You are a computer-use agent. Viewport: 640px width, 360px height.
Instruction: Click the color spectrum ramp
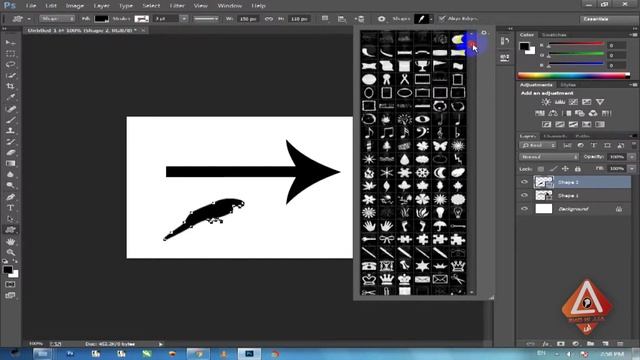(x=573, y=76)
